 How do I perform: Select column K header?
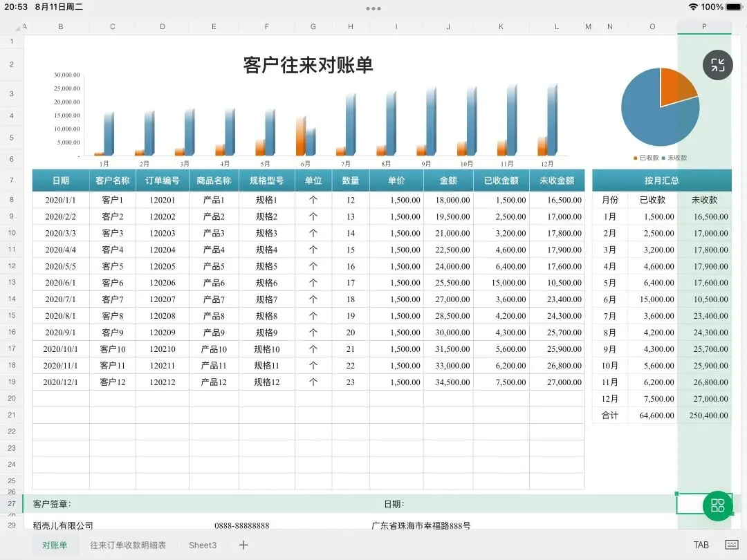(501, 27)
